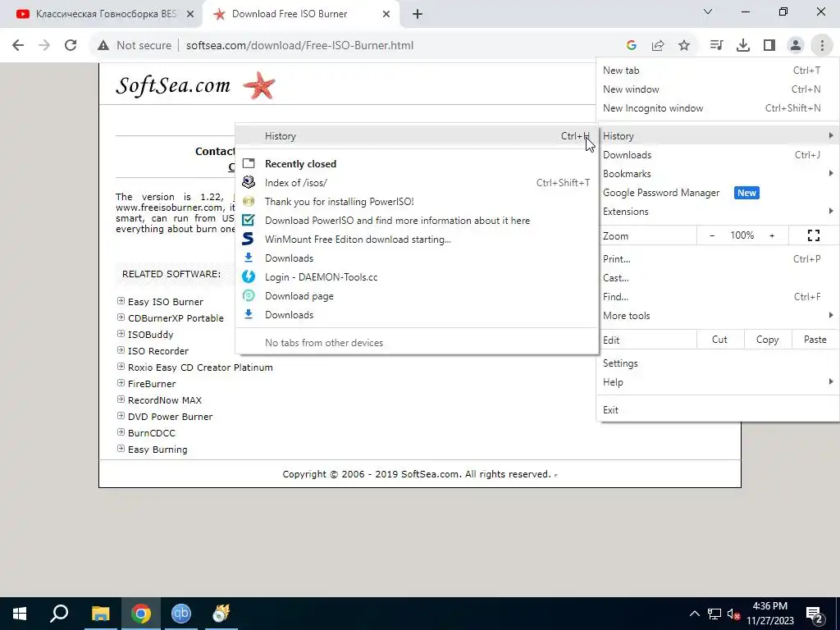Decrease zoom with the minus button
840x630 pixels.
pos(712,235)
